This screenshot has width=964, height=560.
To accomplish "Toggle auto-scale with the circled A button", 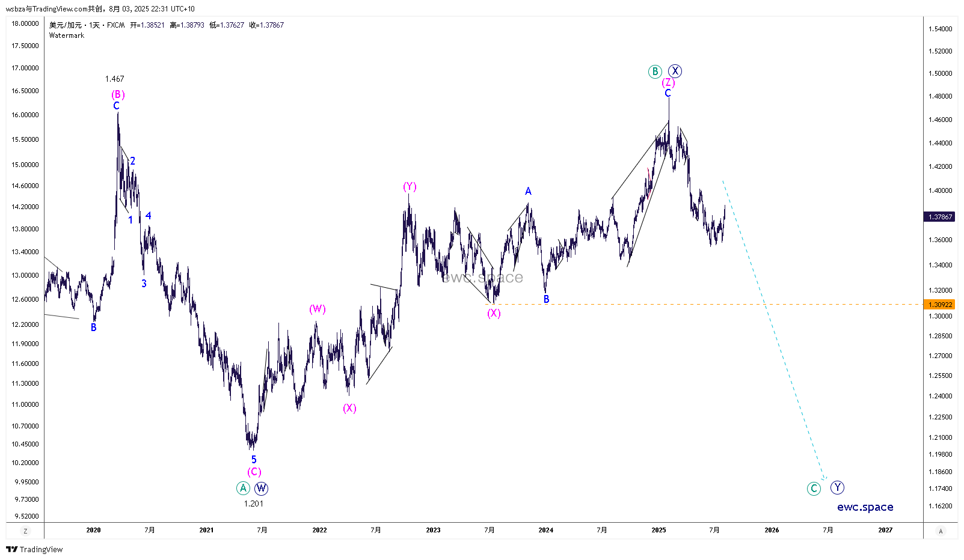I will point(941,531).
